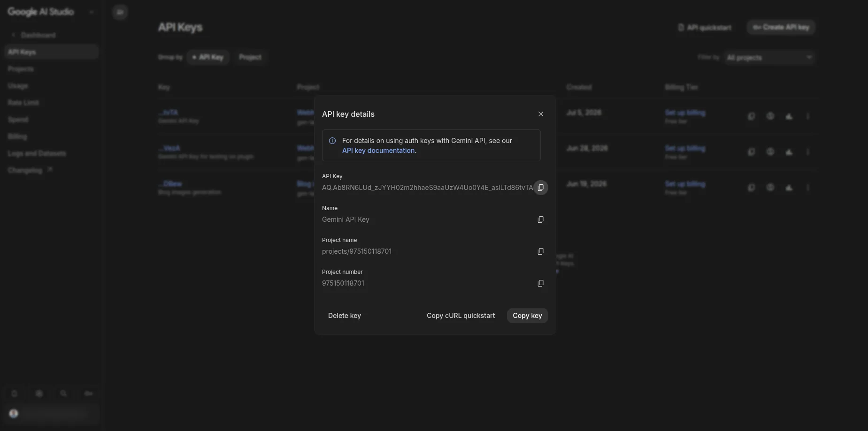Click the project number 975150118701 value
This screenshot has height=431, width=868.
tap(343, 283)
